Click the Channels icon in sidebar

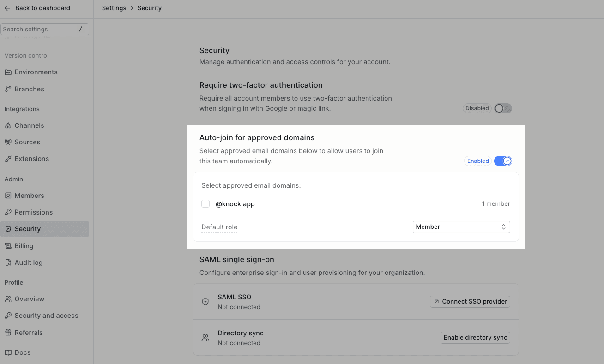(8, 125)
